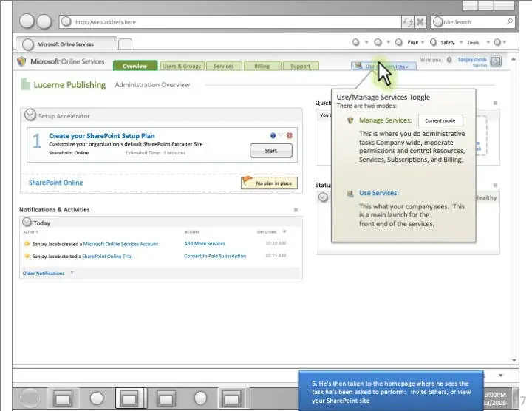Image resolution: width=532 pixels, height=411 pixels.
Task: Open the Status panel options square
Action: pyautogui.click(x=495, y=186)
